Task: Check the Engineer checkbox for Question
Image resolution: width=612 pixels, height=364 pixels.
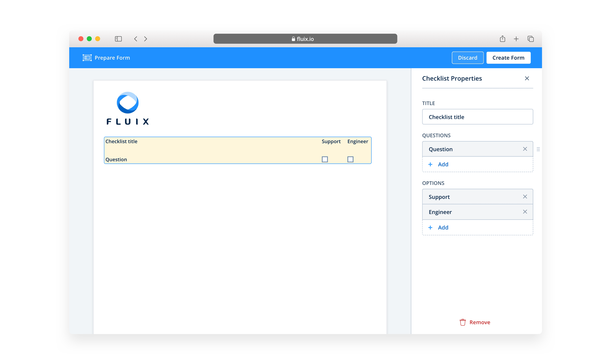Action: pyautogui.click(x=350, y=159)
